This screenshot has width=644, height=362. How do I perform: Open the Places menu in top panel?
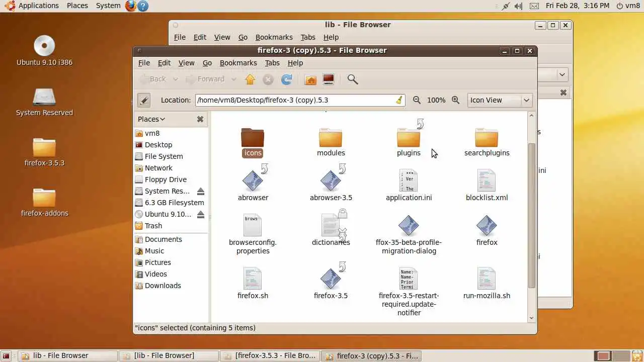[77, 6]
